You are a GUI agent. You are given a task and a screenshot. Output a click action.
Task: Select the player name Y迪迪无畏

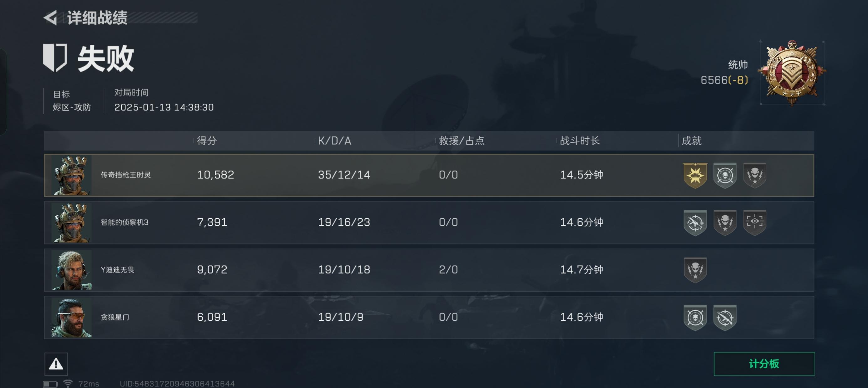coord(117,270)
